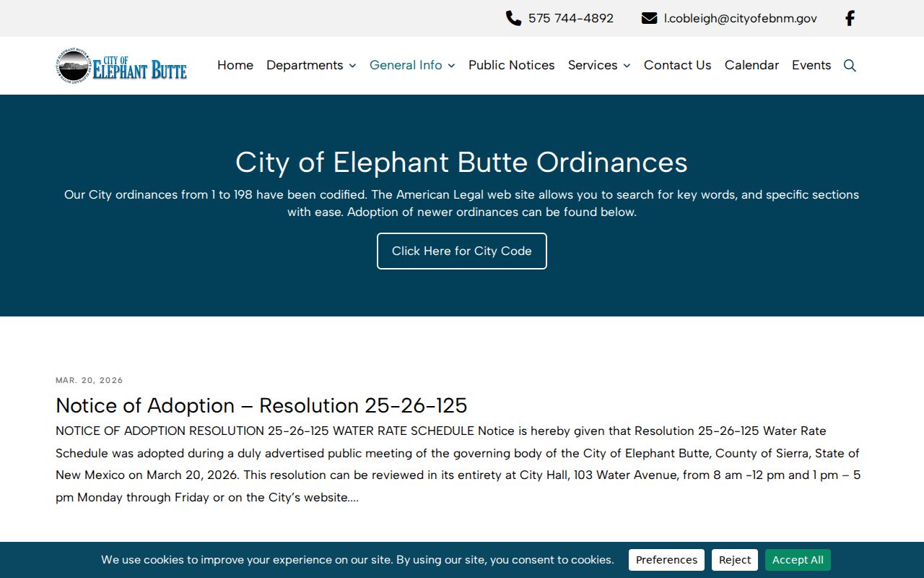This screenshot has height=578, width=924.
Task: Open the Facebook icon link
Action: 850,18
